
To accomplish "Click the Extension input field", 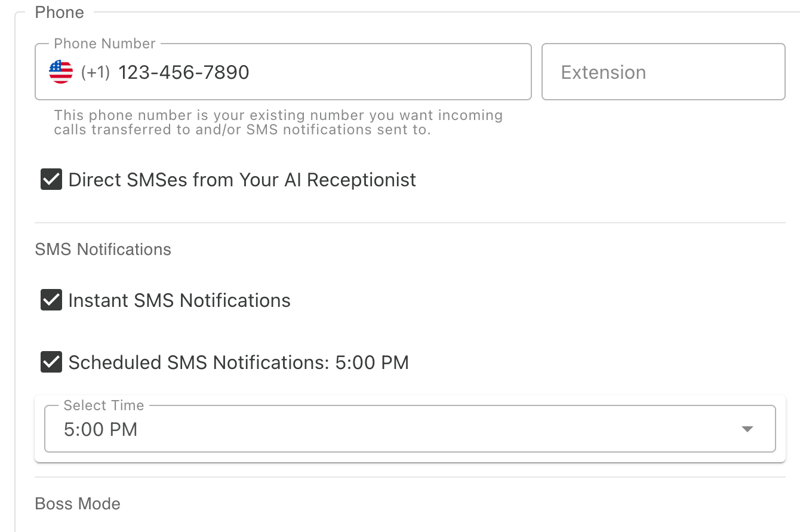I will pos(663,72).
